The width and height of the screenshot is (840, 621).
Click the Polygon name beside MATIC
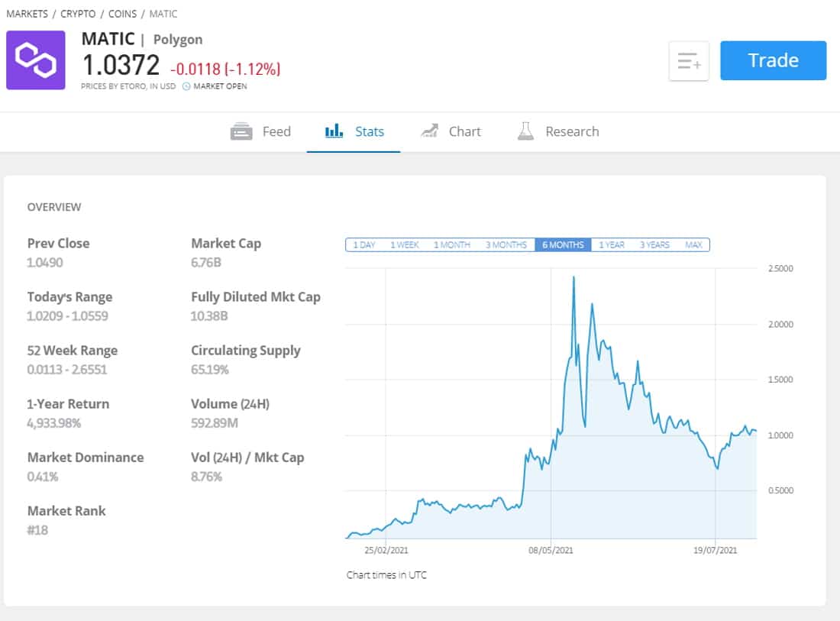click(178, 40)
